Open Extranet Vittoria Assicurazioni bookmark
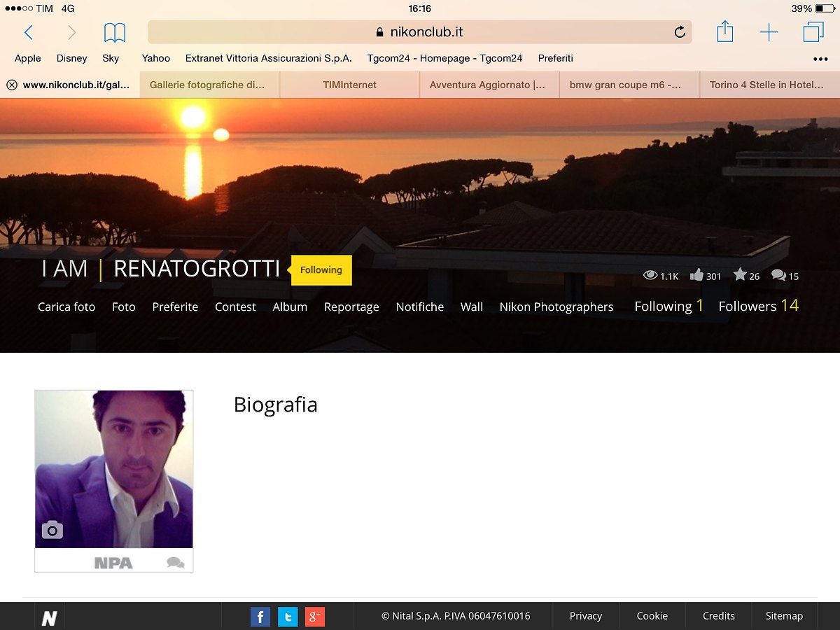The width and height of the screenshot is (840, 630). pyautogui.click(x=269, y=58)
